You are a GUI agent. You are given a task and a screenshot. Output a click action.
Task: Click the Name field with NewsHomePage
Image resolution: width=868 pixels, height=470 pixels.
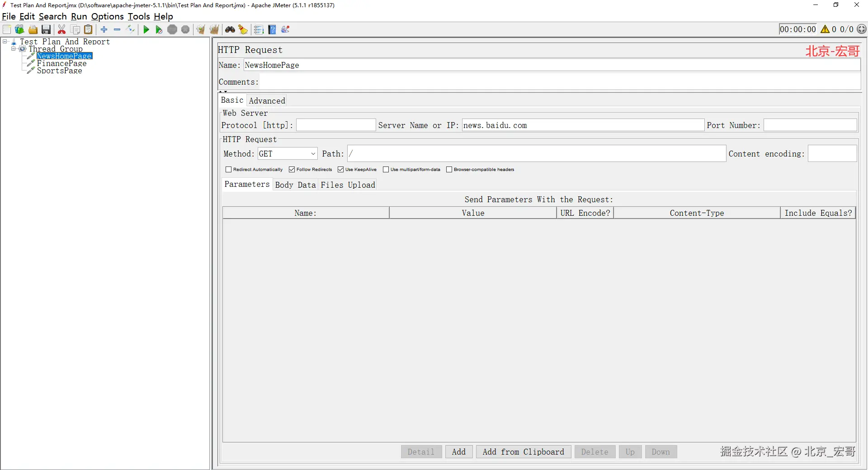[x=552, y=65]
